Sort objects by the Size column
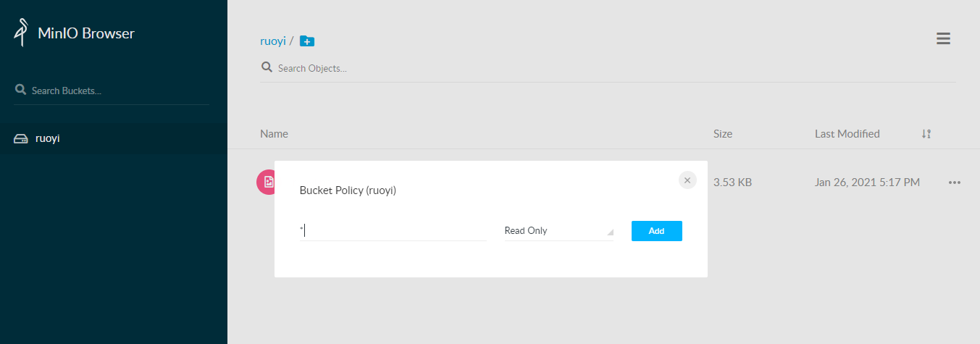 point(722,134)
